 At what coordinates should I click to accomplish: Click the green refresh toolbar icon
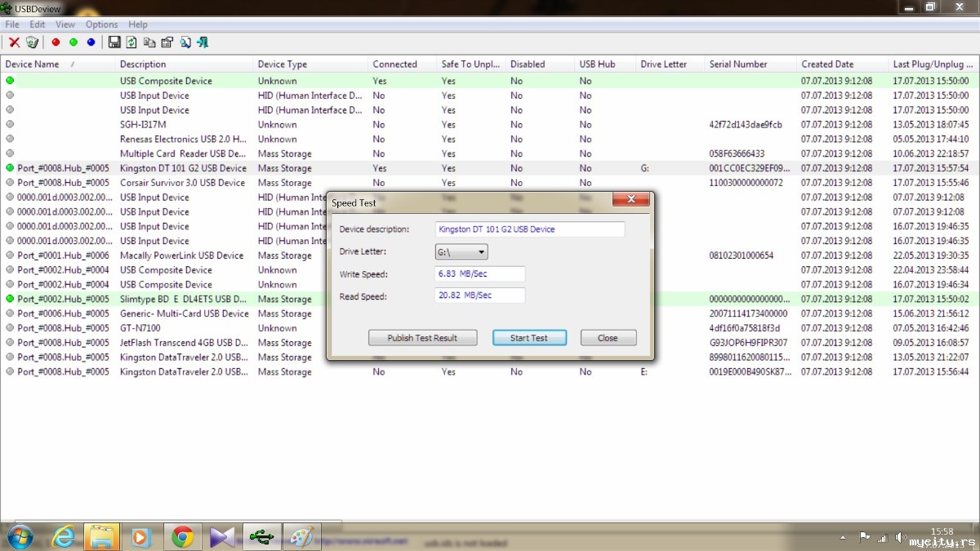coord(131,42)
